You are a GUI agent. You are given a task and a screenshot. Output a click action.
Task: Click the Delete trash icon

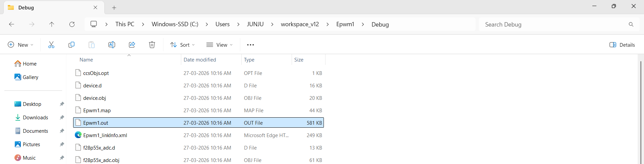152,45
